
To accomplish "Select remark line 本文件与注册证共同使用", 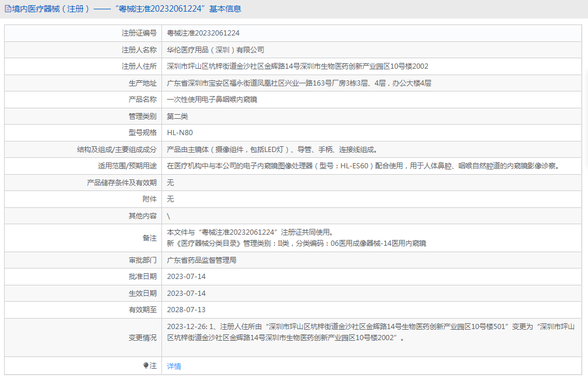I will [x=250, y=232].
